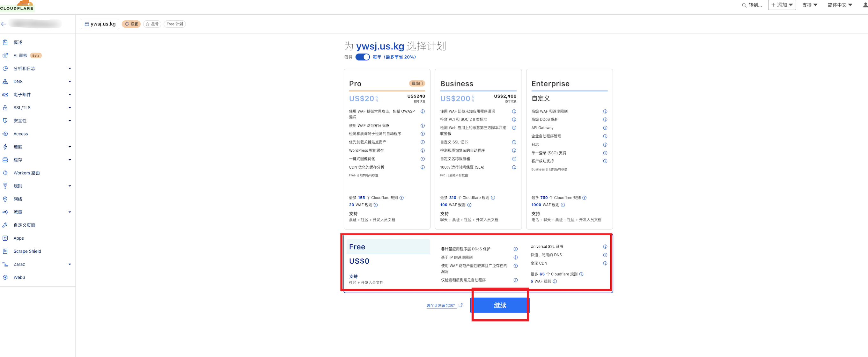Viewport: 868px width, 357px height.
Task: Click the ywsj.us.kg domain selector
Action: (x=100, y=24)
